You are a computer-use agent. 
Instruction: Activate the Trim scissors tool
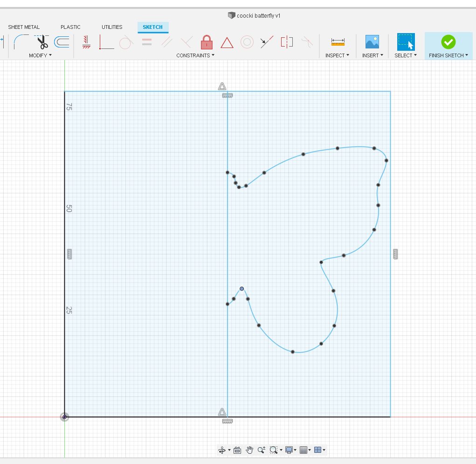click(42, 42)
